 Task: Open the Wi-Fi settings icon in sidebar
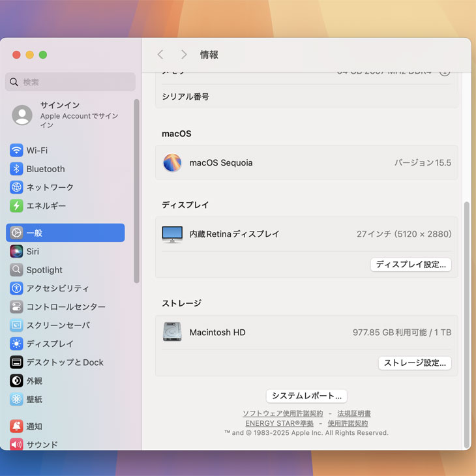16,150
